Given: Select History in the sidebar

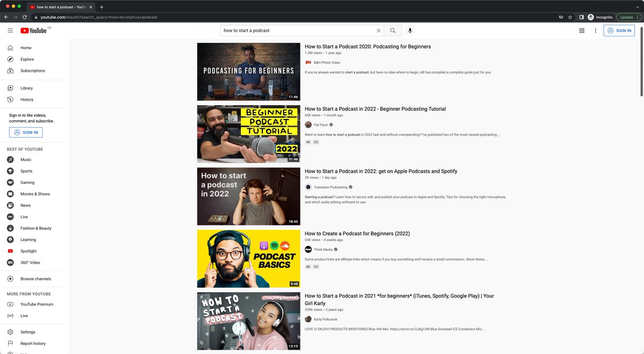Looking at the screenshot, I should [27, 99].
